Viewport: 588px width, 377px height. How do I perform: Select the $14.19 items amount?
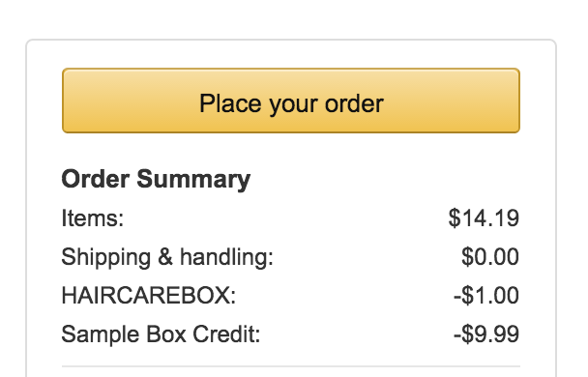484,218
